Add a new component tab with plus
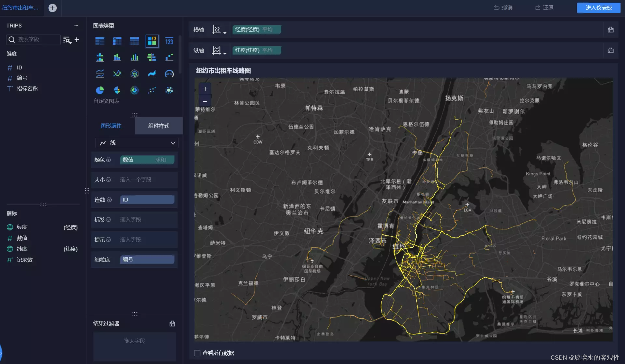The image size is (625, 364). click(52, 8)
